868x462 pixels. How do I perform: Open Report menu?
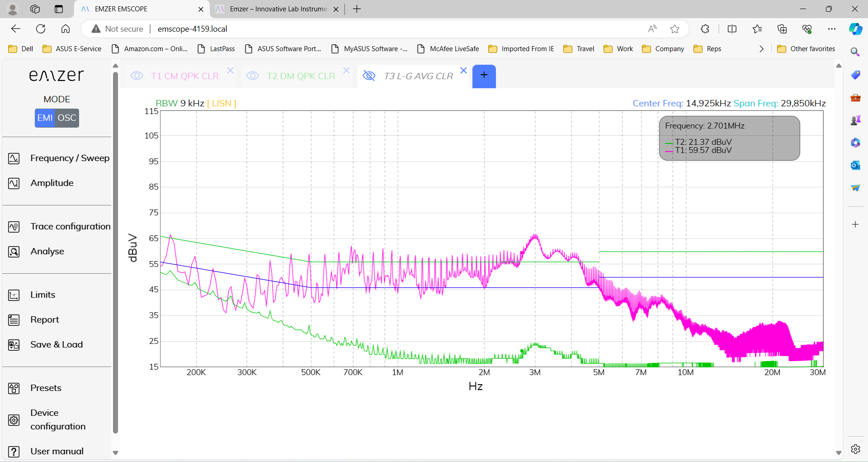[x=45, y=320]
